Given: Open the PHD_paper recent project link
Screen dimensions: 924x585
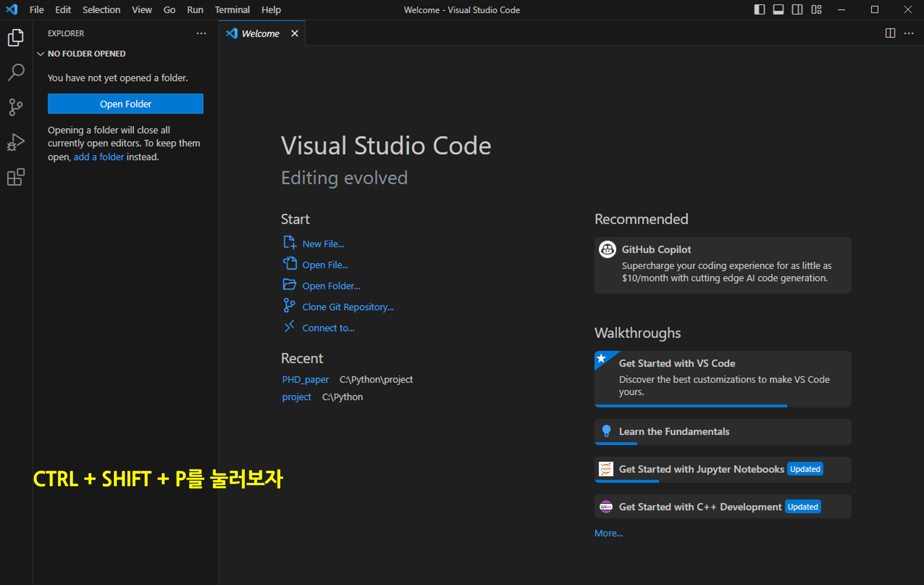Looking at the screenshot, I should coord(305,379).
